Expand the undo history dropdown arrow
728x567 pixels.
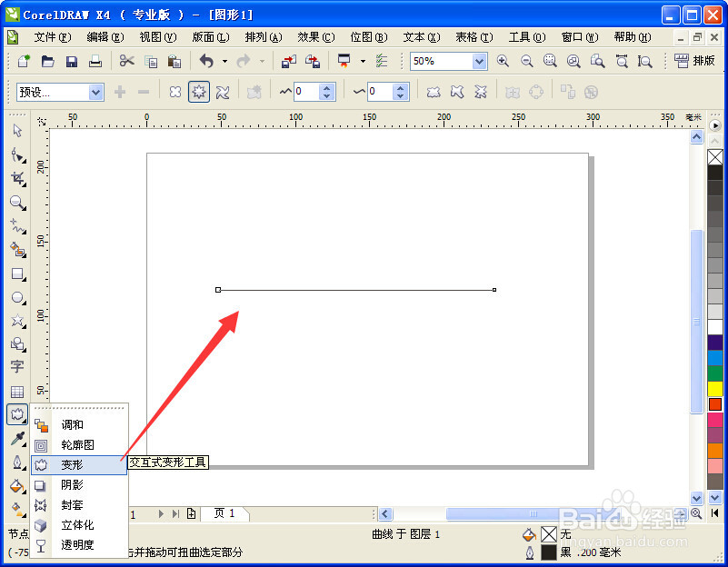tap(224, 61)
